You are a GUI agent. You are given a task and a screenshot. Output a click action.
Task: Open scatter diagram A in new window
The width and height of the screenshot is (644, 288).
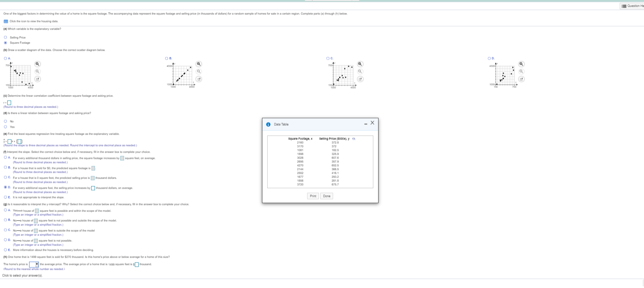coord(38,79)
